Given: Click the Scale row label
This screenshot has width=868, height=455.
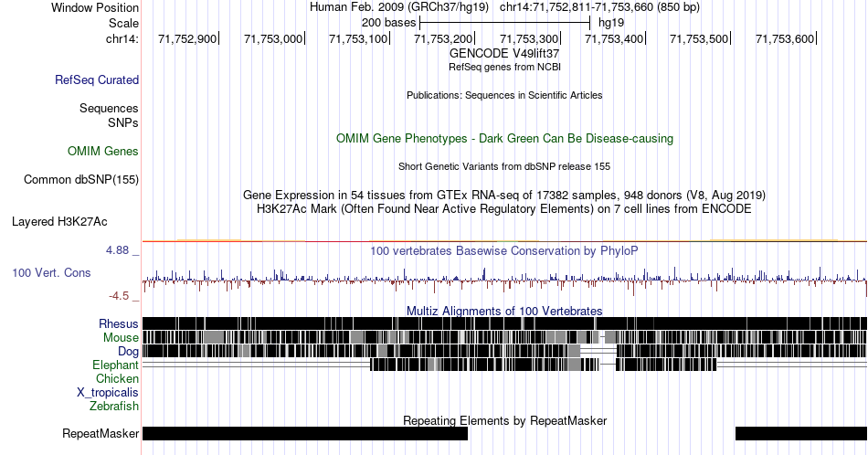Looking at the screenshot, I should click(124, 23).
